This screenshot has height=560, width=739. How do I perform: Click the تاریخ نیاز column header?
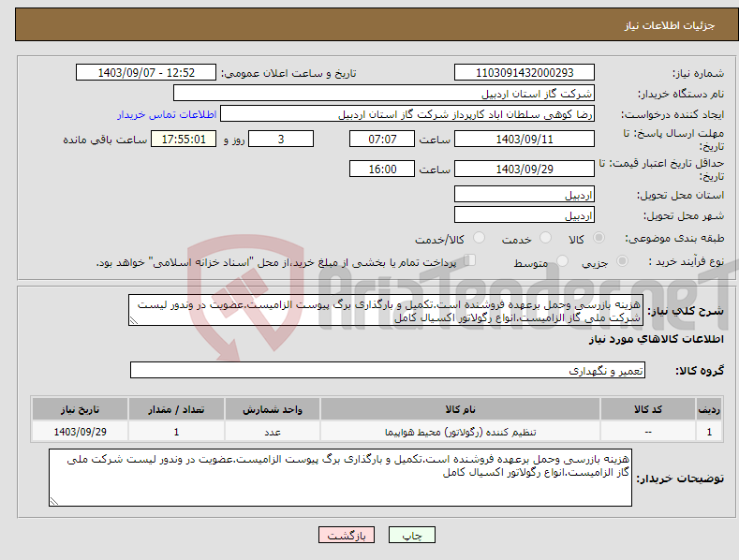click(x=81, y=409)
